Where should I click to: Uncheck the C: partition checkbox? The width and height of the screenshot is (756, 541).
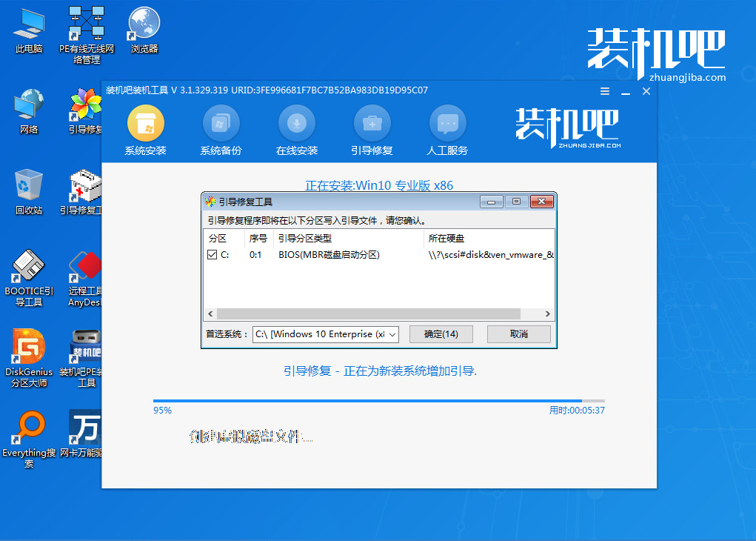[x=213, y=255]
